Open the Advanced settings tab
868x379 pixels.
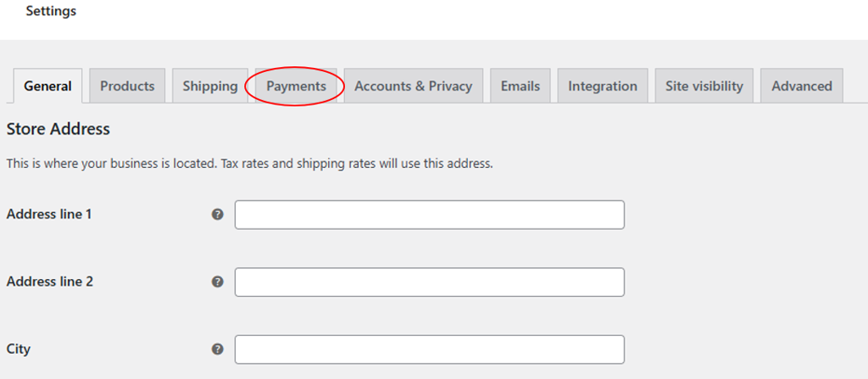(801, 86)
